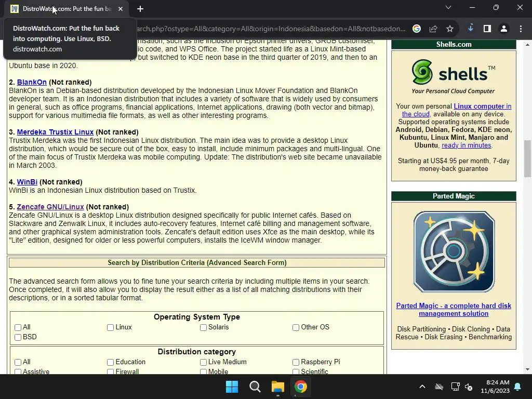
Task: Open the Windows Start menu
Action: [232, 387]
